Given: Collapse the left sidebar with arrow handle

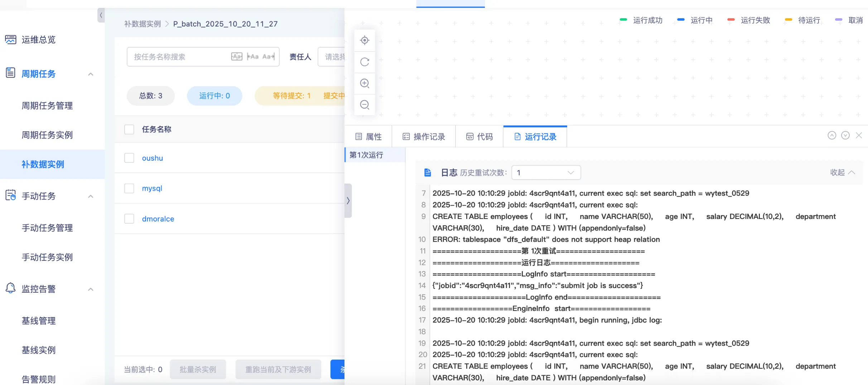Looking at the screenshot, I should tap(101, 15).
